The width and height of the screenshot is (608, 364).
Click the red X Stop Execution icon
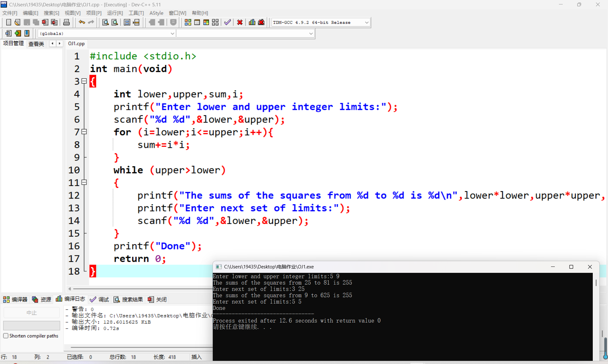[x=240, y=22]
